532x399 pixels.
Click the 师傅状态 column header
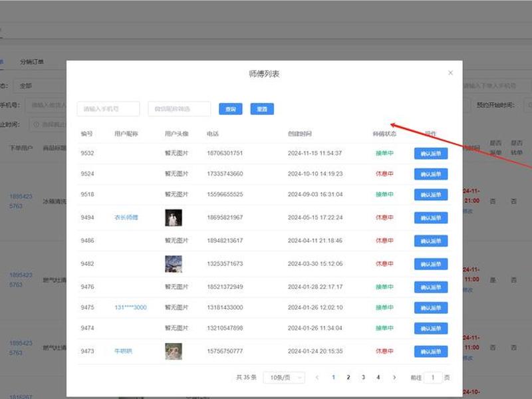[384, 134]
